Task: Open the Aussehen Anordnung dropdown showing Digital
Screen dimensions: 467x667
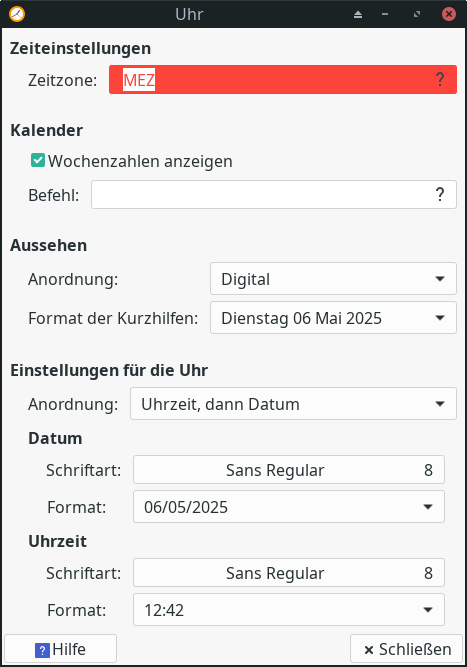Action: (x=333, y=279)
